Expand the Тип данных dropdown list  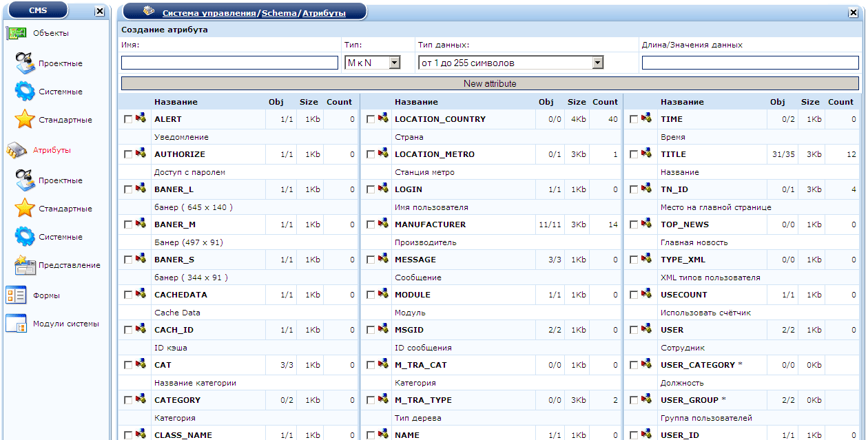597,63
